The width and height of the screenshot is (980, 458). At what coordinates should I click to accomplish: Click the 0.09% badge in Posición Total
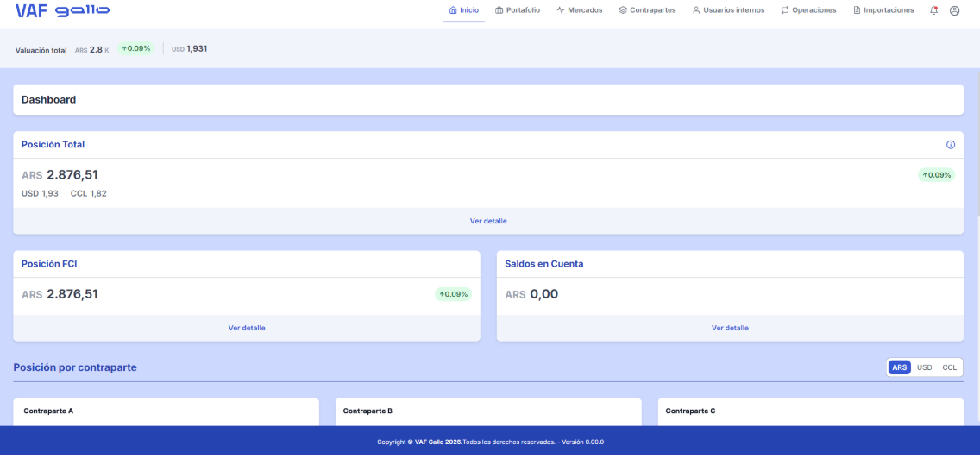[936, 175]
